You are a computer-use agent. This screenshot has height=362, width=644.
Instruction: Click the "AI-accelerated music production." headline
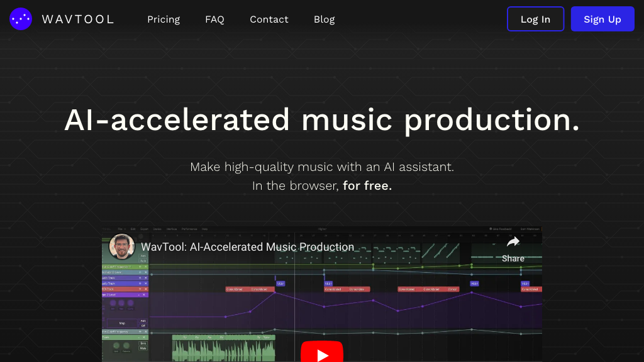pos(322,119)
